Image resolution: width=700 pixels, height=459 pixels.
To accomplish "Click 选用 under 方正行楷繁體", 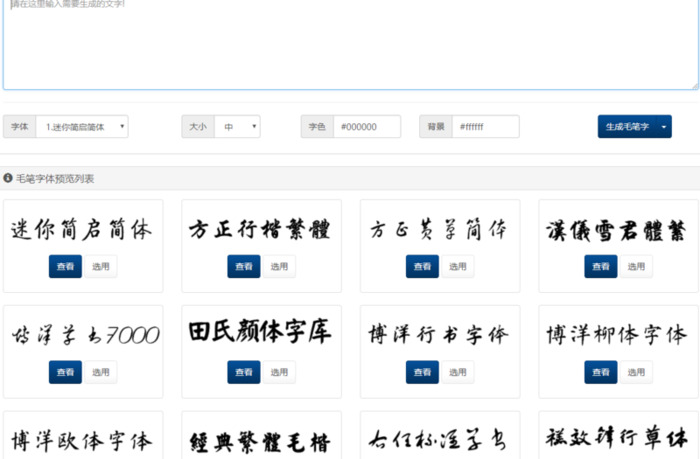I will [279, 267].
